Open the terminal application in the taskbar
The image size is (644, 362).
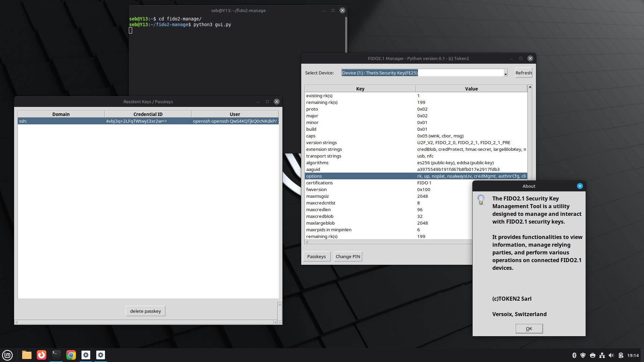tap(56, 355)
